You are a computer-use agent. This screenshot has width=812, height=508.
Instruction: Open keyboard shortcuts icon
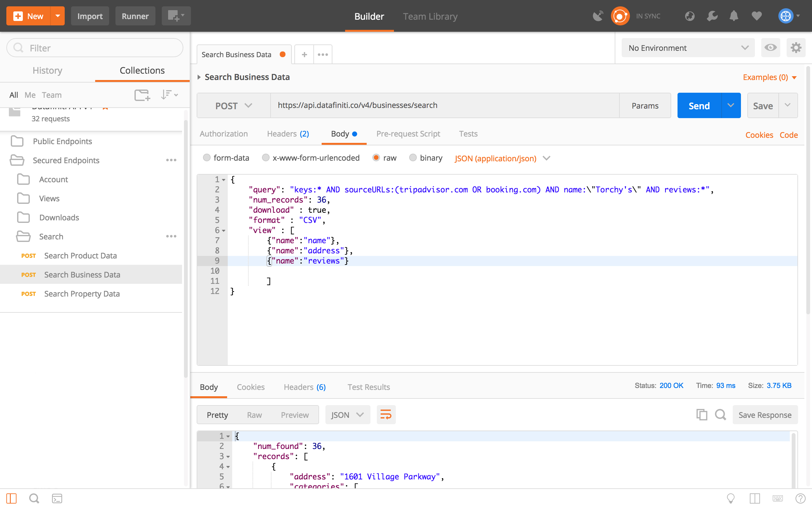click(x=777, y=498)
